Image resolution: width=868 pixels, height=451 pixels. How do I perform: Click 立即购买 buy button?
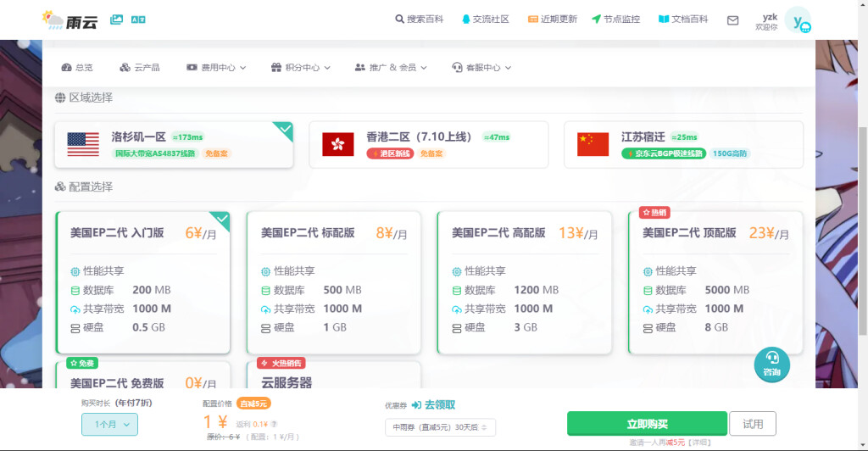click(647, 424)
